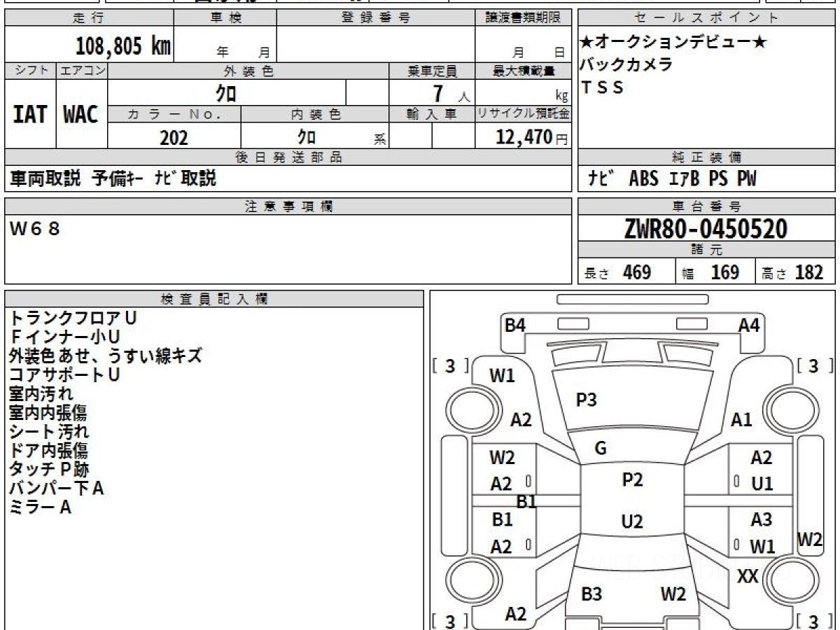Select the リサイクル預託金 header
This screenshot has width=840, height=630.
524,115
